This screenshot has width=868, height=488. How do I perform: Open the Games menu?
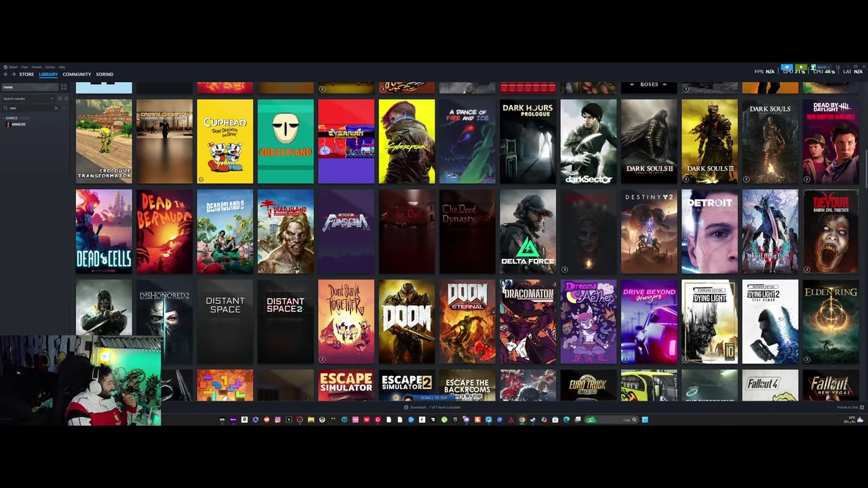(50, 67)
